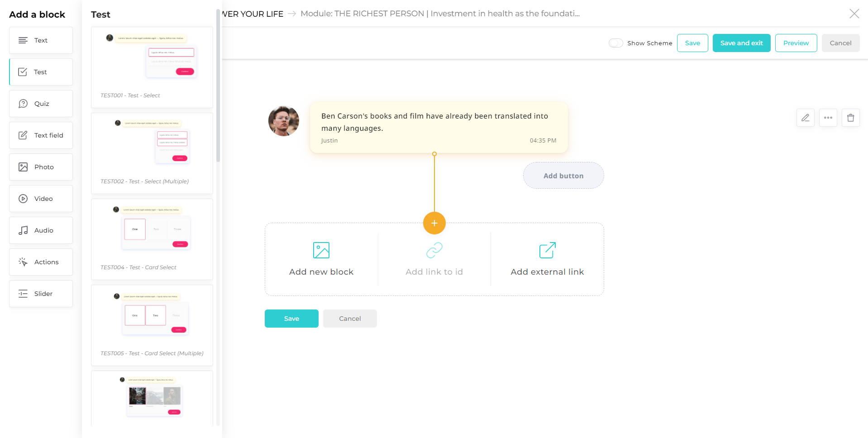
Task: Open the Audio block category
Action: point(41,230)
